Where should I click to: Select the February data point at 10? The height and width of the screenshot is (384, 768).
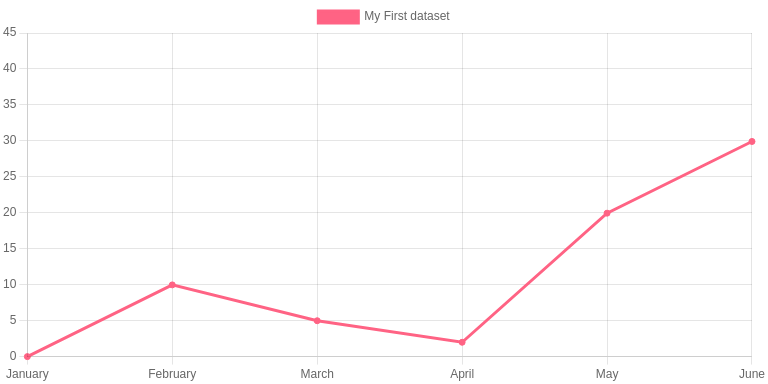[172, 285]
